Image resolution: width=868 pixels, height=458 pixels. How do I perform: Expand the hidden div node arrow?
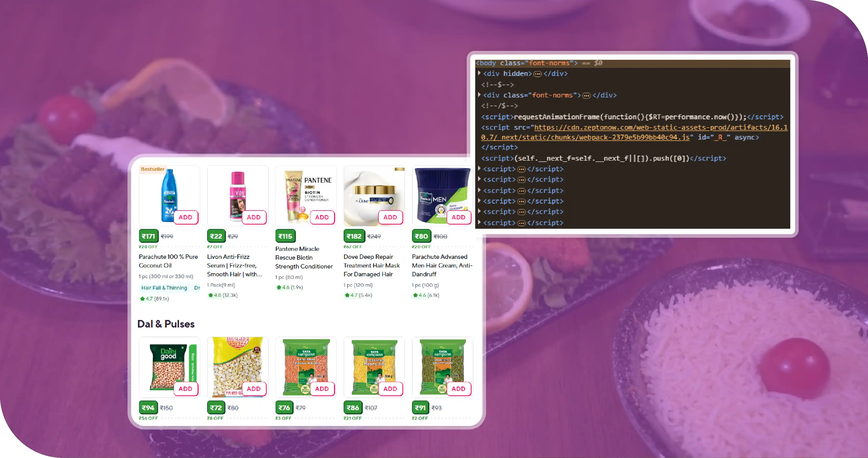click(479, 73)
